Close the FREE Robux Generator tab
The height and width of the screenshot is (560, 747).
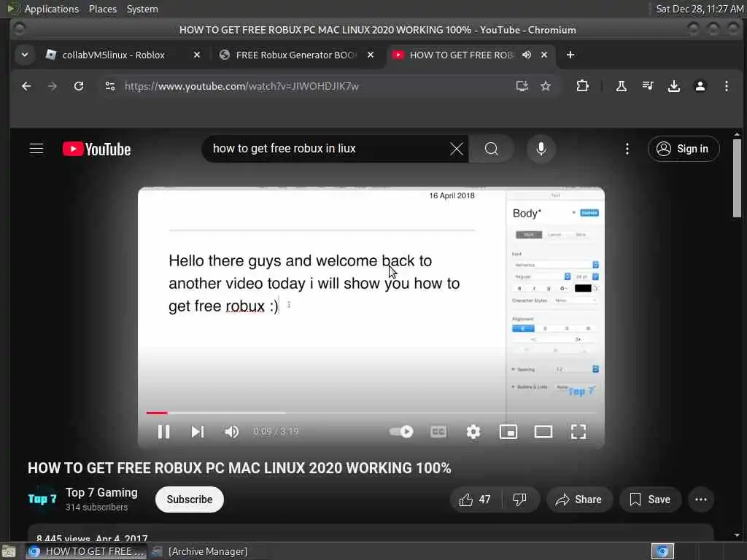[370, 55]
